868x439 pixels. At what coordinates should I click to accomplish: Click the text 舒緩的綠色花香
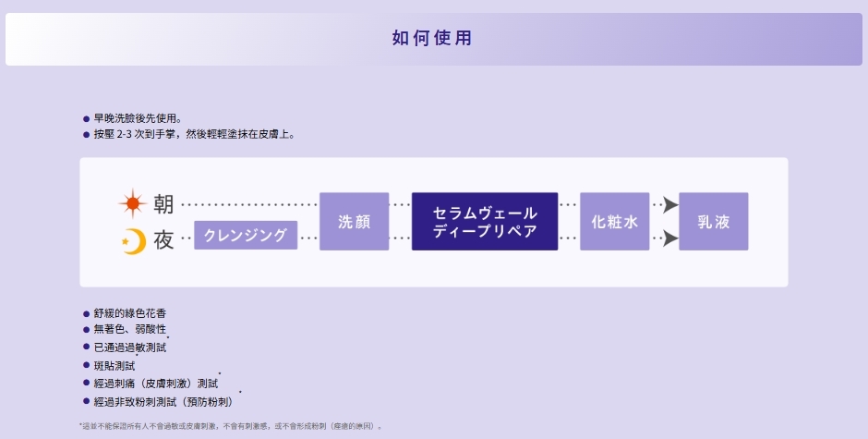click(130, 313)
